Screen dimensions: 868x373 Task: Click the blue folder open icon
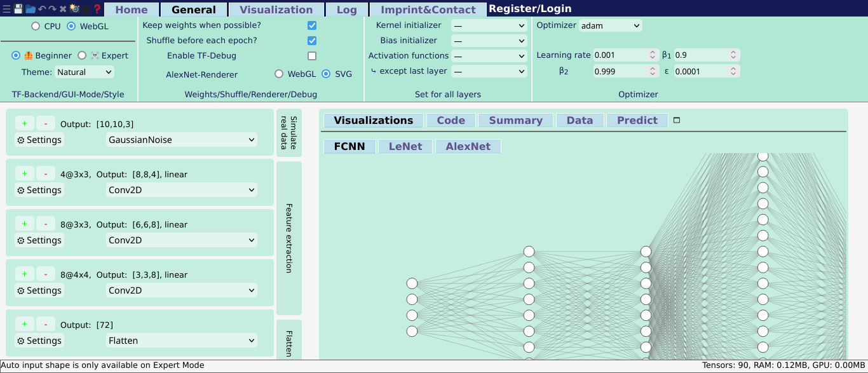[30, 9]
